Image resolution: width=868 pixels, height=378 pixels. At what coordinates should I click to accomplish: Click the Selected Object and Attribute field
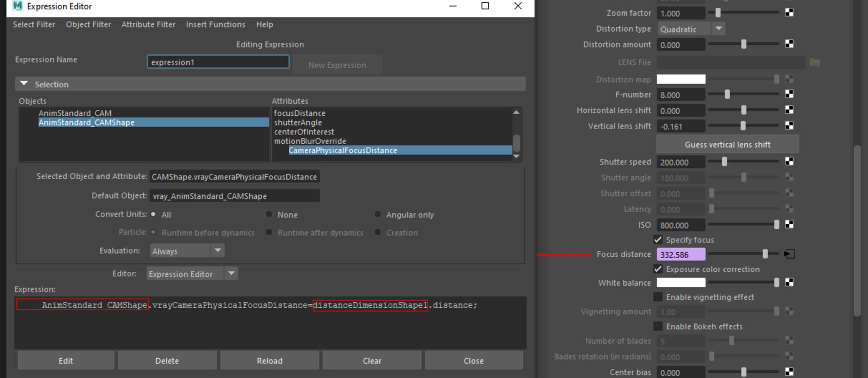tap(235, 176)
